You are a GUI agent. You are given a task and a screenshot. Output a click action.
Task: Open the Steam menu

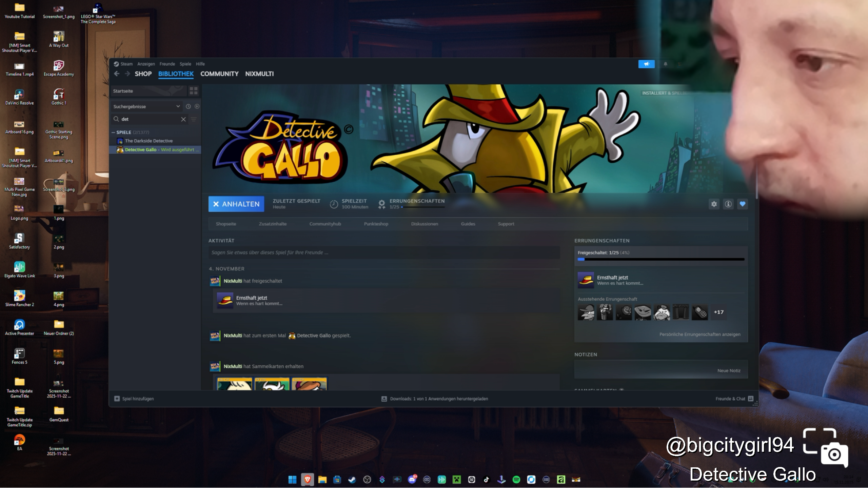(126, 64)
